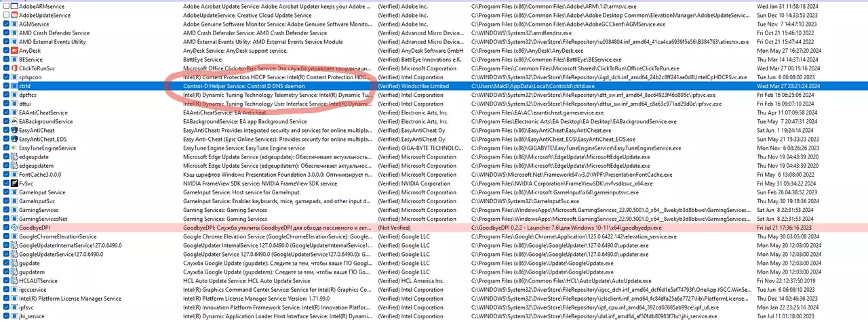
Task: Select the dttui service name
Action: coord(26,104)
